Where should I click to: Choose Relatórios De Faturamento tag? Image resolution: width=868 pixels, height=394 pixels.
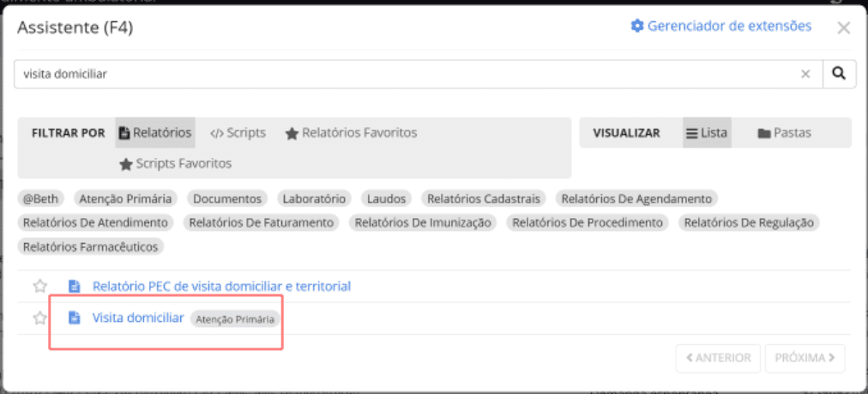[261, 222]
